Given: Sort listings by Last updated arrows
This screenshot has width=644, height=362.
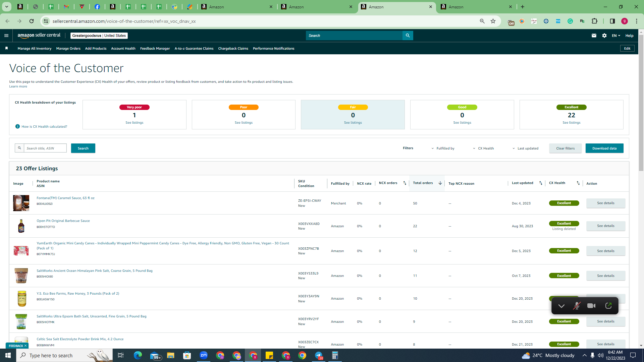Looking at the screenshot, I should coord(541,183).
